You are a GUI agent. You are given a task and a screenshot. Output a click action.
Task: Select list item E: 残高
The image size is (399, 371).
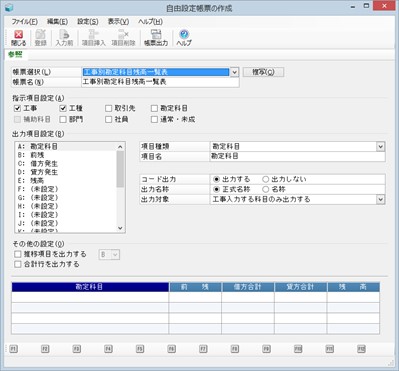[66, 181]
